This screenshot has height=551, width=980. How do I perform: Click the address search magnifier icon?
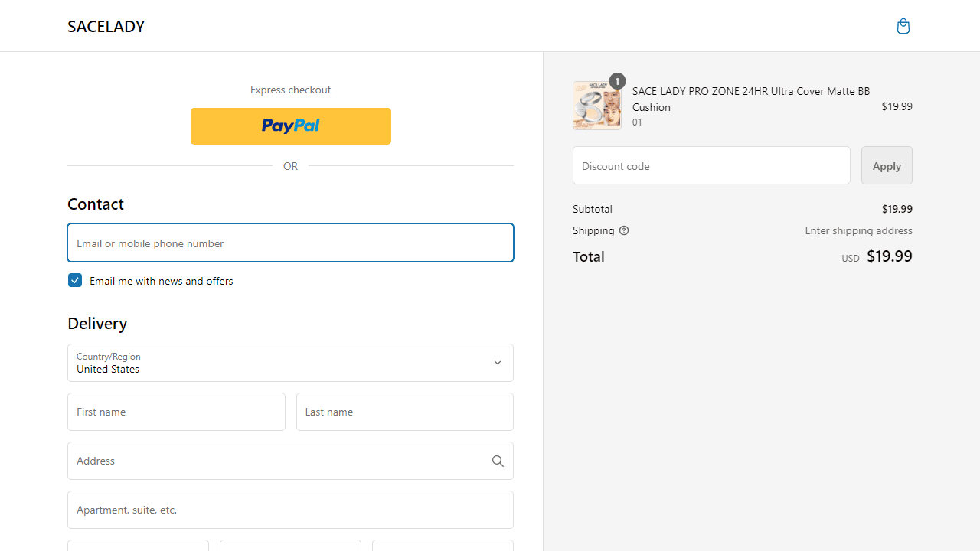point(498,461)
